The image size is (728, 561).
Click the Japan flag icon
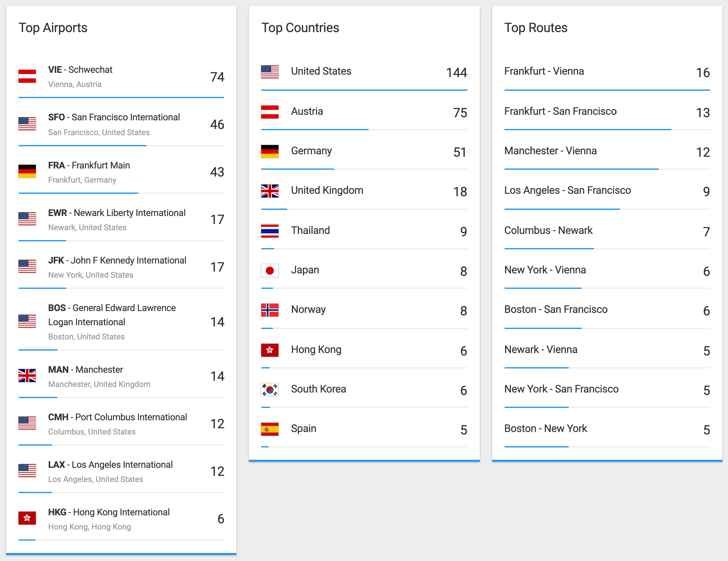pos(270,271)
